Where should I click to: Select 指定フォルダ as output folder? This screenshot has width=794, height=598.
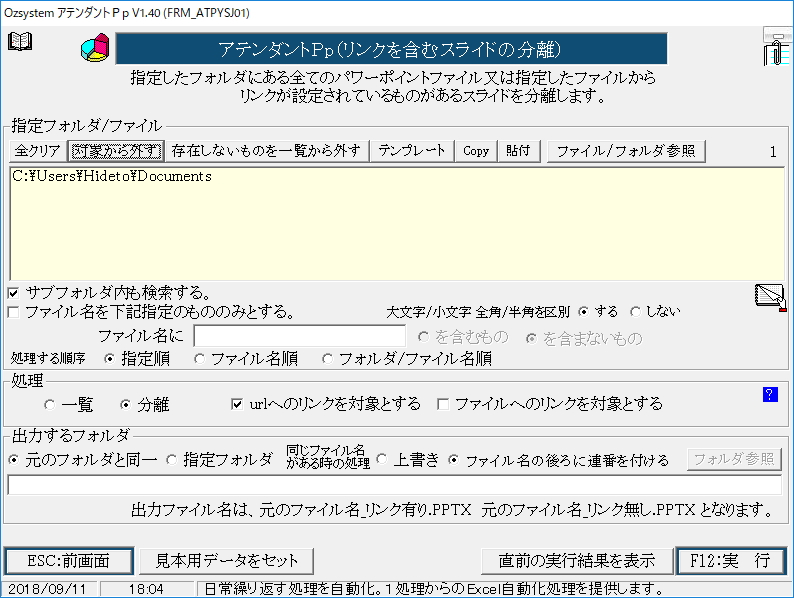click(x=171, y=460)
